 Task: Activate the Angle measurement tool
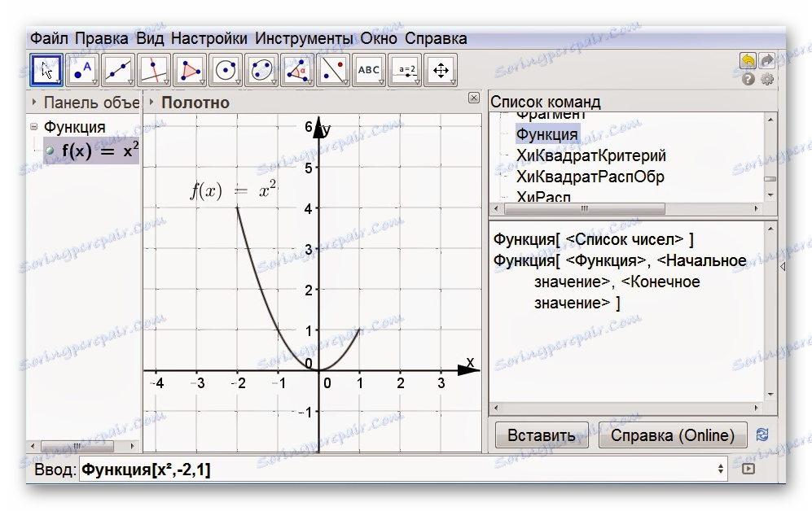pos(297,69)
